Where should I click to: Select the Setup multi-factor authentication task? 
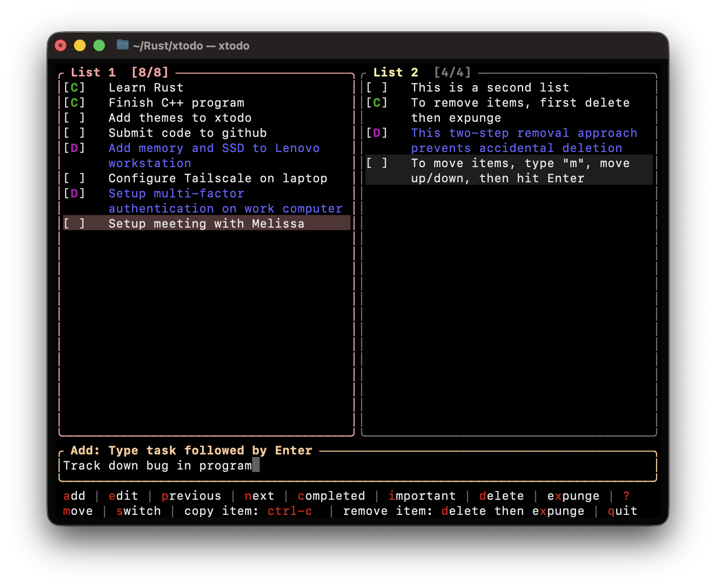226,201
